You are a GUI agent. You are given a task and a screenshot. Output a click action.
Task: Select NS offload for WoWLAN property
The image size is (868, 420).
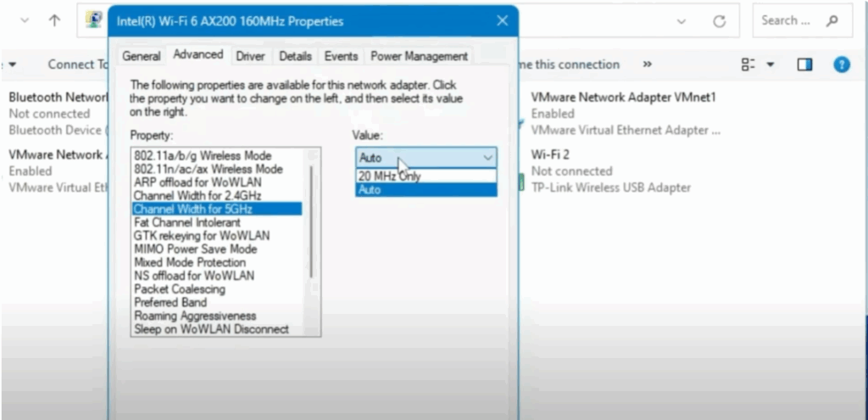click(216, 276)
